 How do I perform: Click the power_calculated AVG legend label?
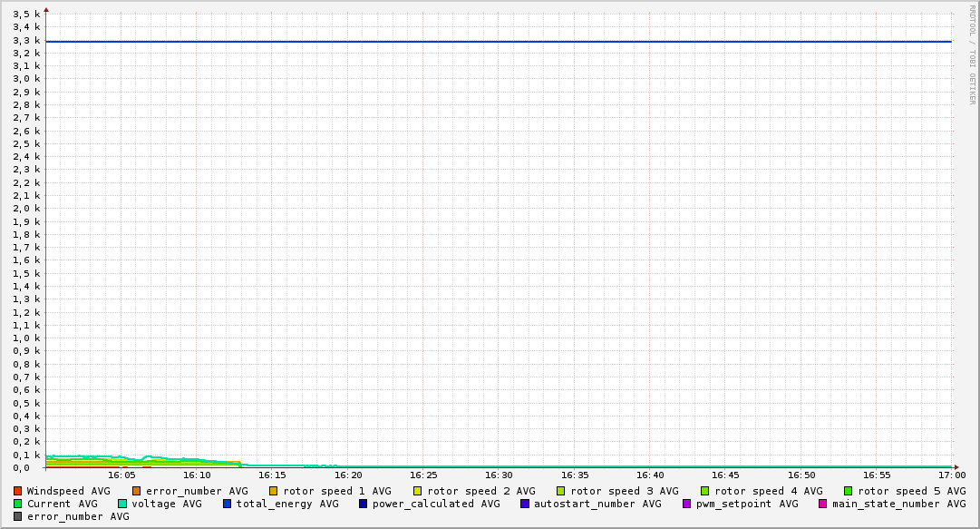tap(436, 504)
